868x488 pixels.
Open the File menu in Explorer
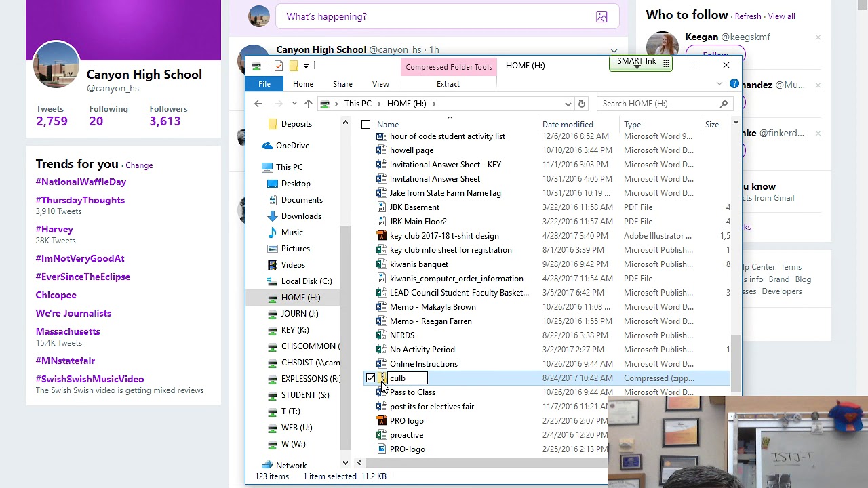(264, 84)
